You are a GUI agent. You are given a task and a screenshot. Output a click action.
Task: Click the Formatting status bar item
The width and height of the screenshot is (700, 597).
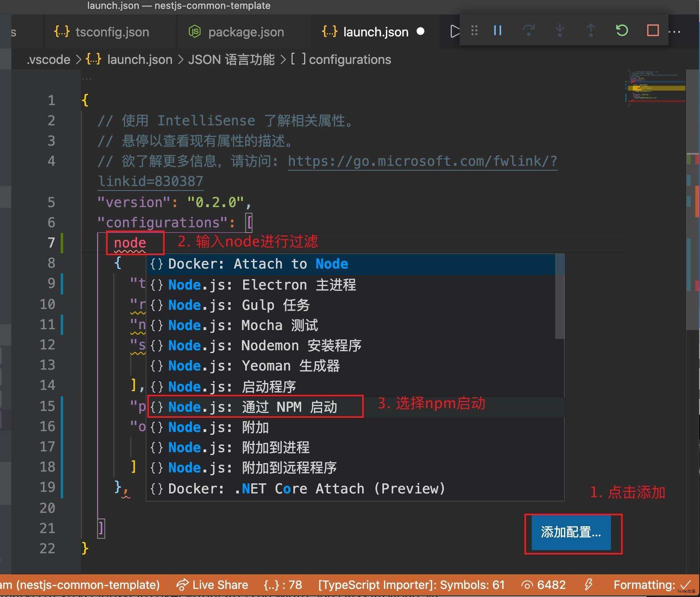(x=652, y=585)
